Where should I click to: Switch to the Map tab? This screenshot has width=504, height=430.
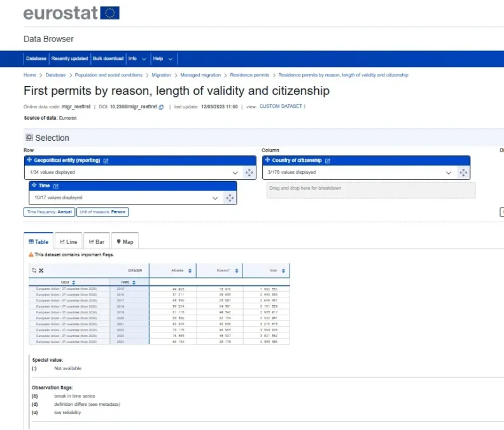pyautogui.click(x=125, y=242)
